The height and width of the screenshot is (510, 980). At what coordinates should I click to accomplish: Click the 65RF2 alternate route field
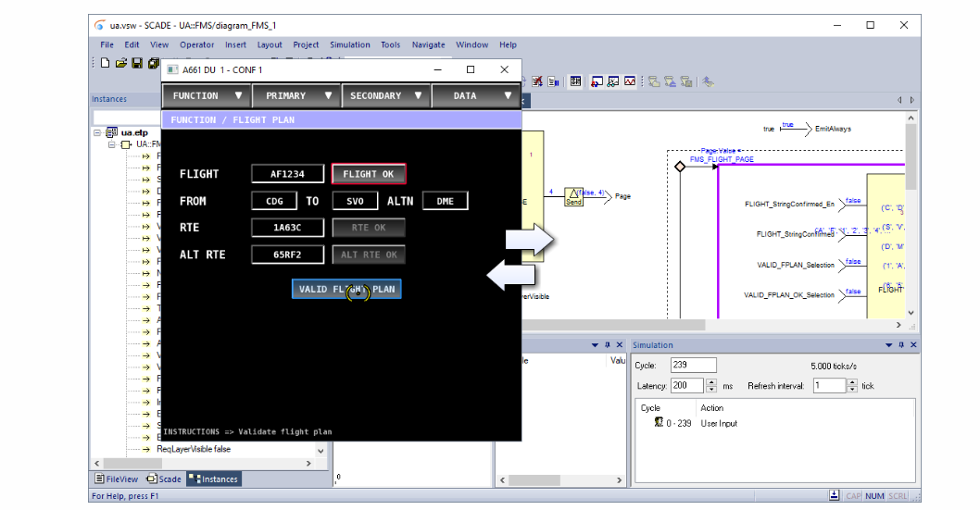287,255
